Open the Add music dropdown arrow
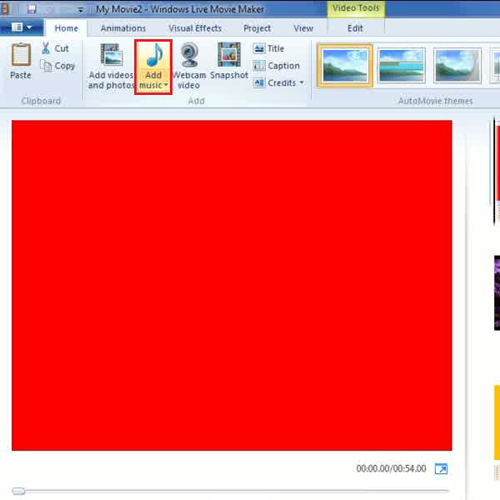 point(166,85)
